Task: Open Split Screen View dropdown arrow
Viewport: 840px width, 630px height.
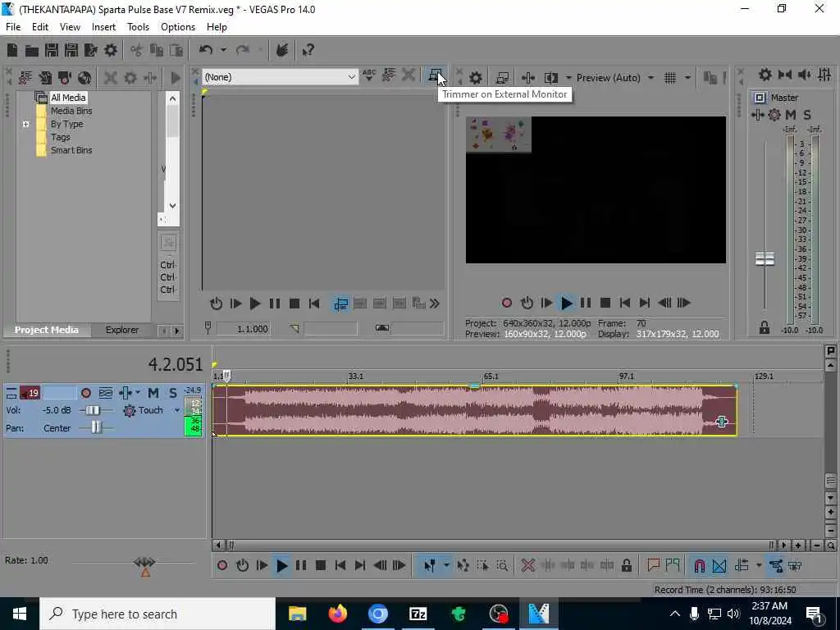Action: tap(568, 78)
